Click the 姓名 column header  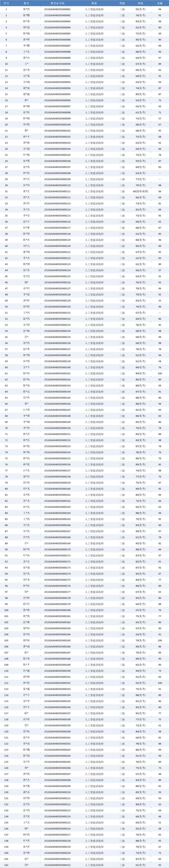click(26, 3)
